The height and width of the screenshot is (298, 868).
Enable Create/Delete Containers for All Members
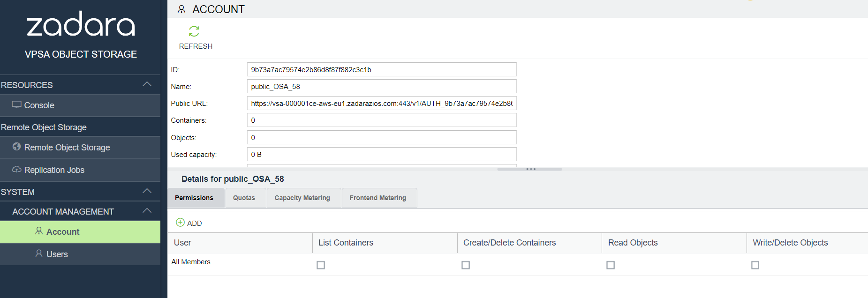[x=466, y=265]
